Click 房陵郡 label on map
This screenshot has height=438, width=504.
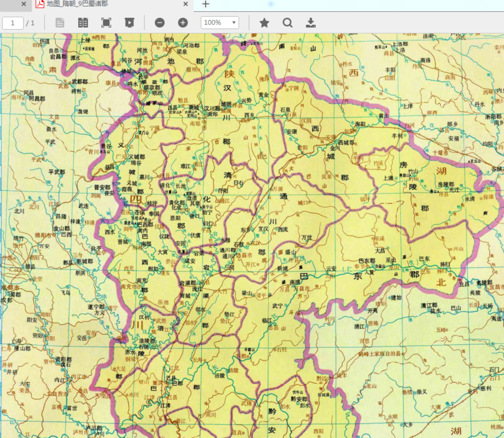[446, 184]
